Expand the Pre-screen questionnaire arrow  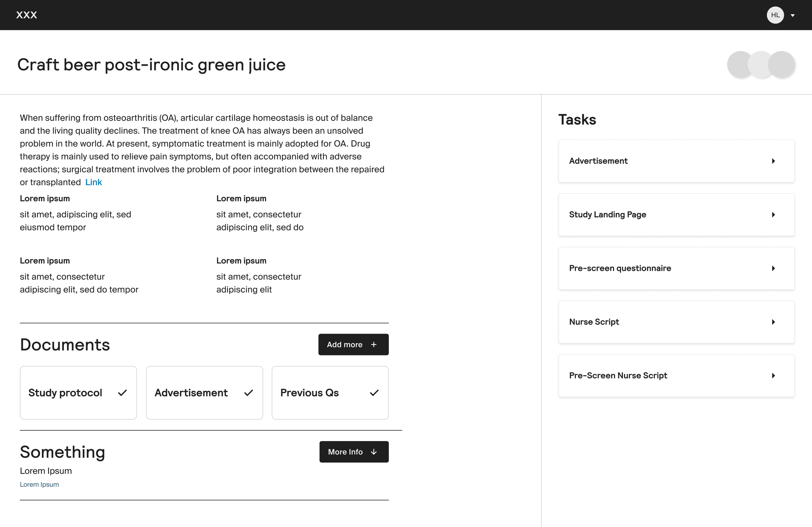(773, 268)
